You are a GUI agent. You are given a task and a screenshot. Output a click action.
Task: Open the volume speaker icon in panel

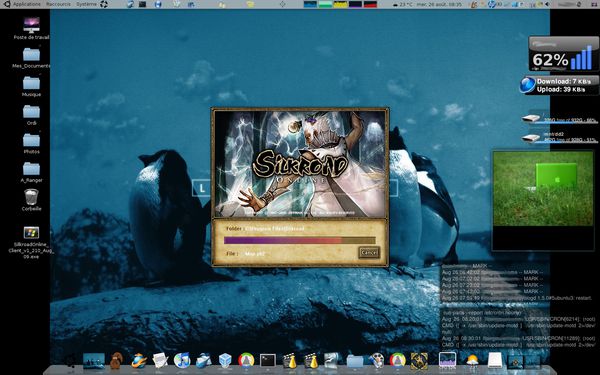[x=548, y=4]
